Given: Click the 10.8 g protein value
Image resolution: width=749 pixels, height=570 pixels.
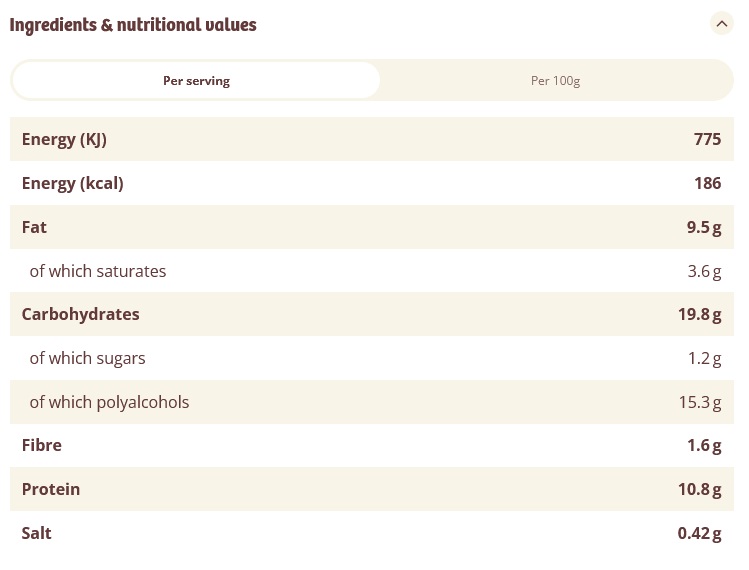Looking at the screenshot, I should (699, 489).
